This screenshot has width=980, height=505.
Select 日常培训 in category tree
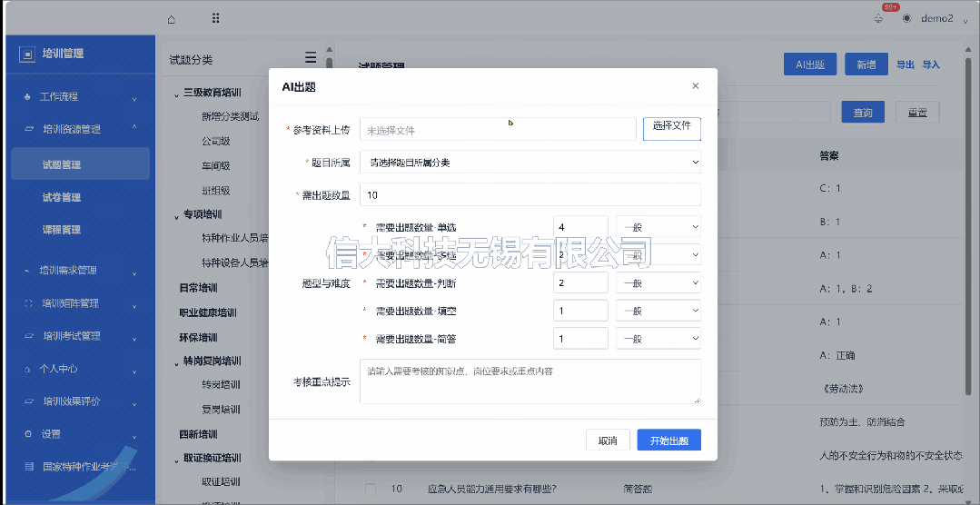198,288
